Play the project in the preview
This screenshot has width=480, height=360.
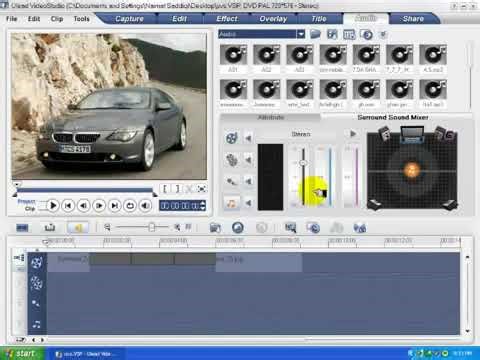53,206
